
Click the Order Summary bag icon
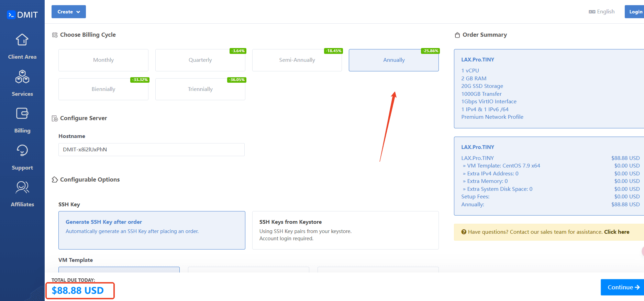click(457, 35)
